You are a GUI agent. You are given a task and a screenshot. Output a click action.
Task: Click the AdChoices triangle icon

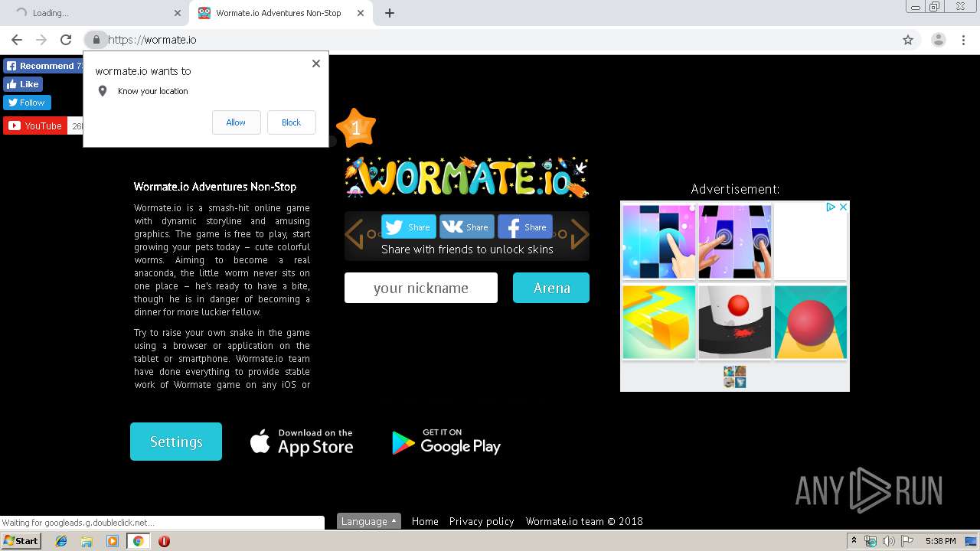831,207
